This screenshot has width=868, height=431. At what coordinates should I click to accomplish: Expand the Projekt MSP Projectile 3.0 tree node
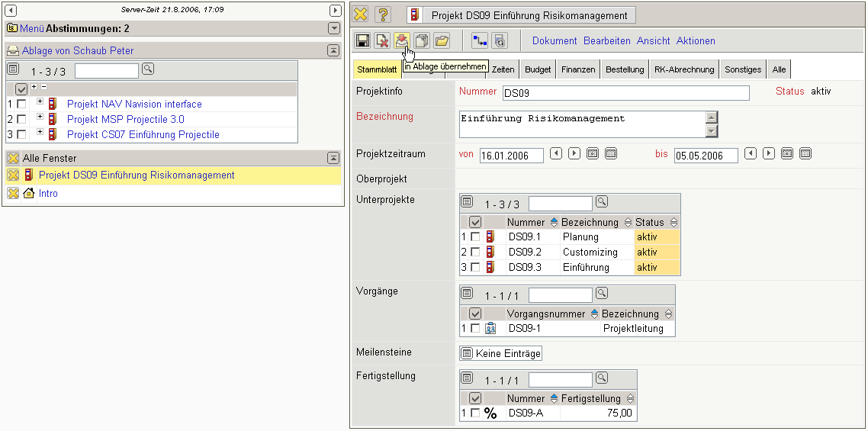click(40, 118)
